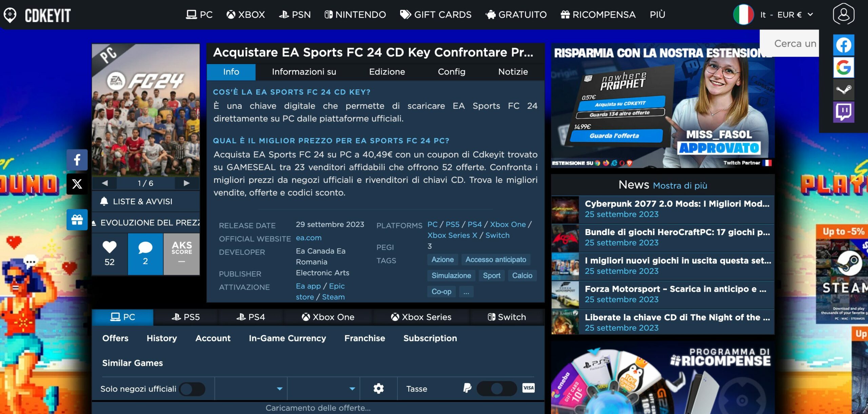The height and width of the screenshot is (414, 868).
Task: Click Mostra di più in News
Action: [680, 186]
